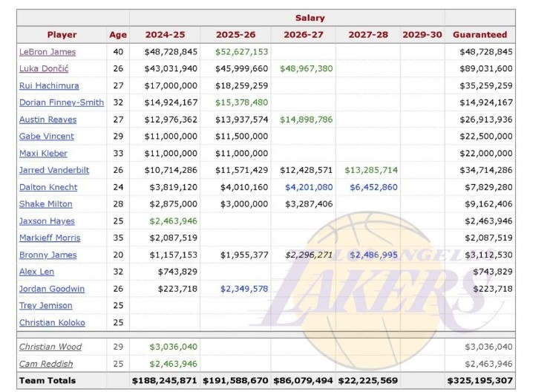Sort table by Age column header
This screenshot has width=550, height=392.
[118, 34]
